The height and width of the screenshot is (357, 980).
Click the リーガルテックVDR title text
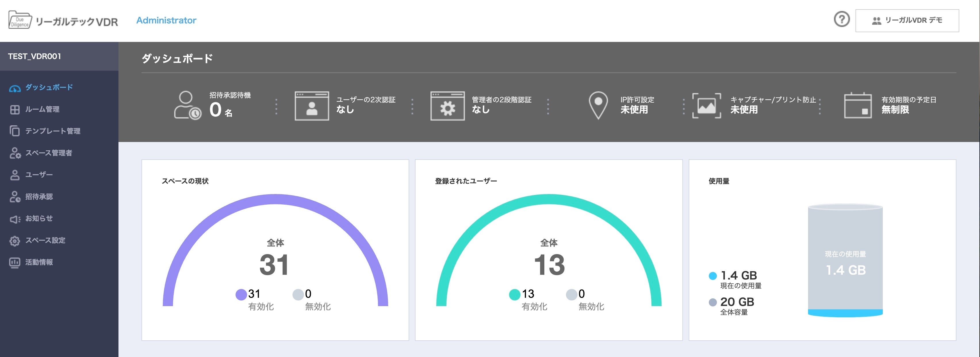tap(77, 22)
